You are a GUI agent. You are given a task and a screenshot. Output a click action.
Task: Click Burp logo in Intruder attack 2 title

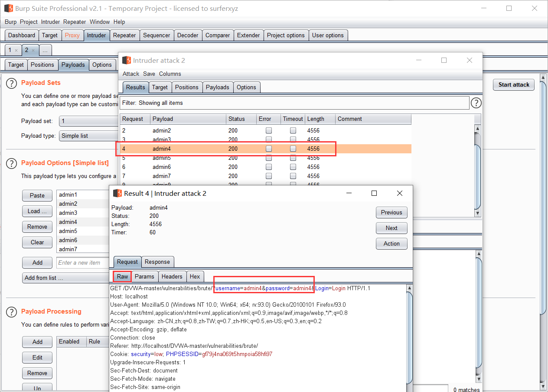click(127, 60)
